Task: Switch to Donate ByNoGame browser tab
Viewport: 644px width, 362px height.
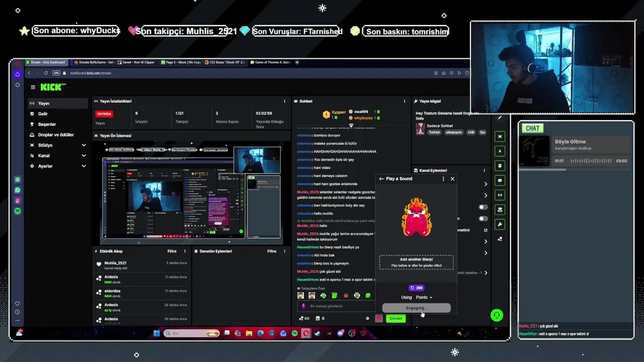Action: [94, 62]
